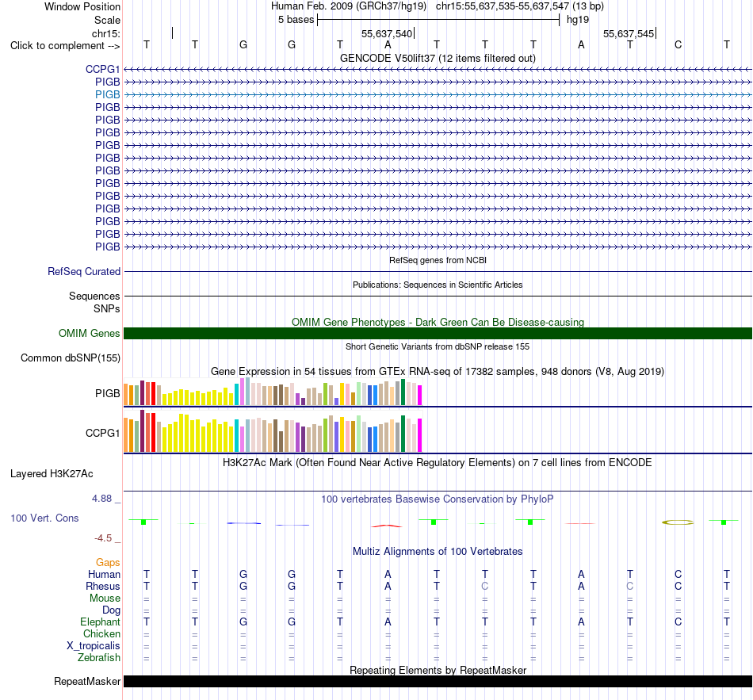The width and height of the screenshot is (753, 700).
Task: Click the GENCODE V50lift37 track title
Action: point(438,58)
